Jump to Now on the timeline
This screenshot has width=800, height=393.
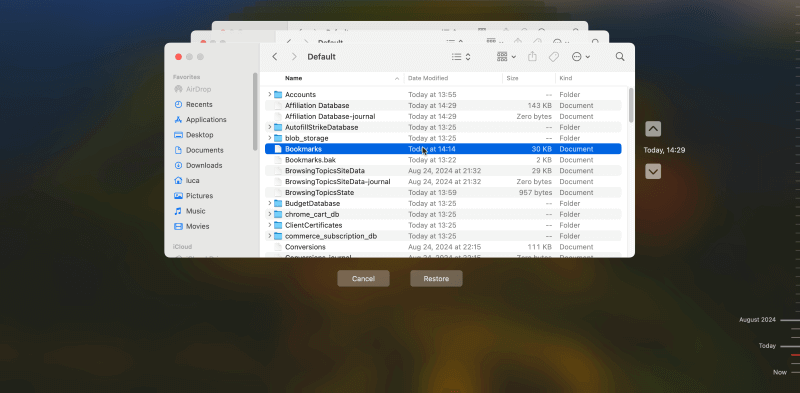pyautogui.click(x=780, y=373)
